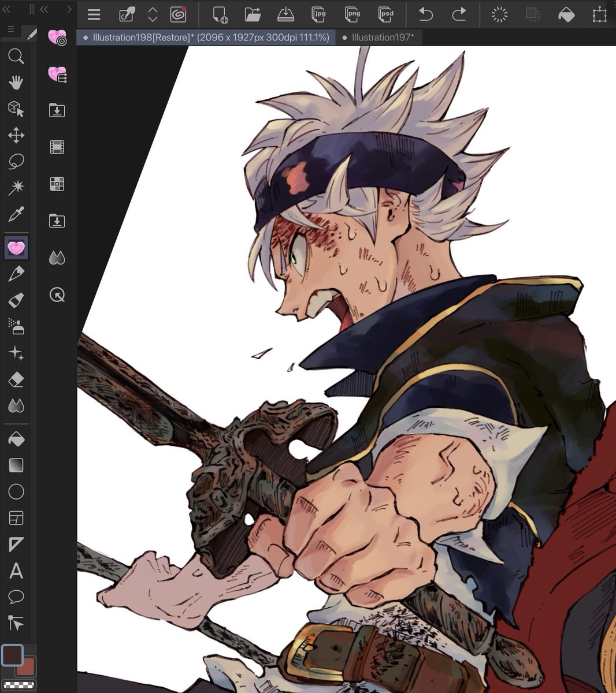Select the Operation object cube tool
Viewport: 616px width, 693px height.
(x=16, y=109)
